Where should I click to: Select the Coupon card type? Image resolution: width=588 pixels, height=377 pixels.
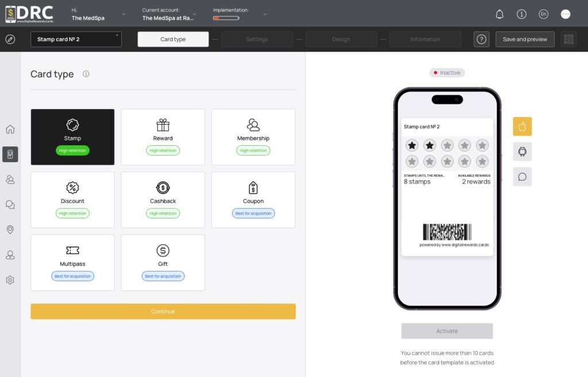point(253,200)
